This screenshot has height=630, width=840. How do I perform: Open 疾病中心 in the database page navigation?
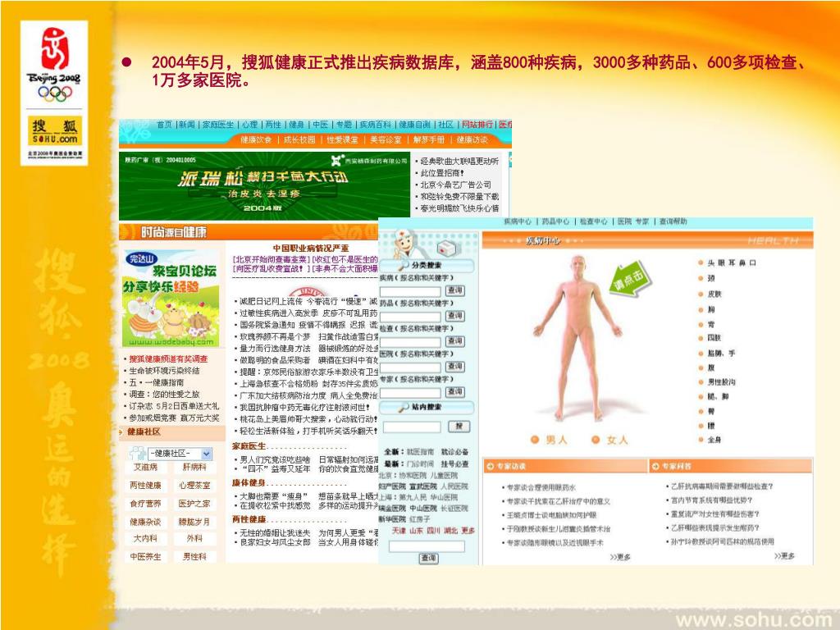click(518, 221)
